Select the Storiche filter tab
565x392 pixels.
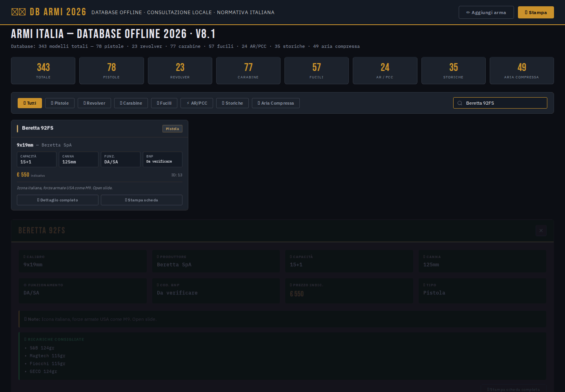point(232,103)
